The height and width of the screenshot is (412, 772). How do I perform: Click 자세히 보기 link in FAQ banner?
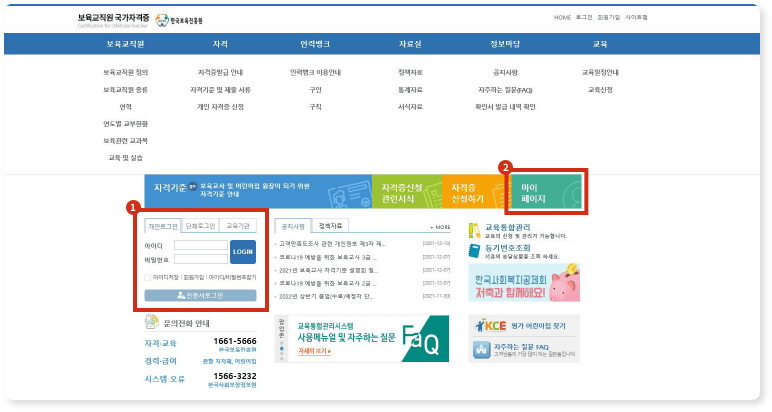314,351
